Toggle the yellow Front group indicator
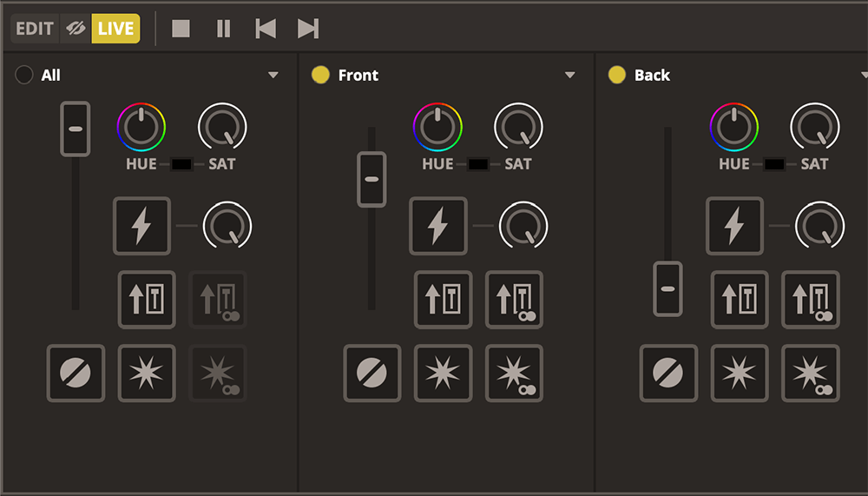868x496 pixels. tap(320, 75)
